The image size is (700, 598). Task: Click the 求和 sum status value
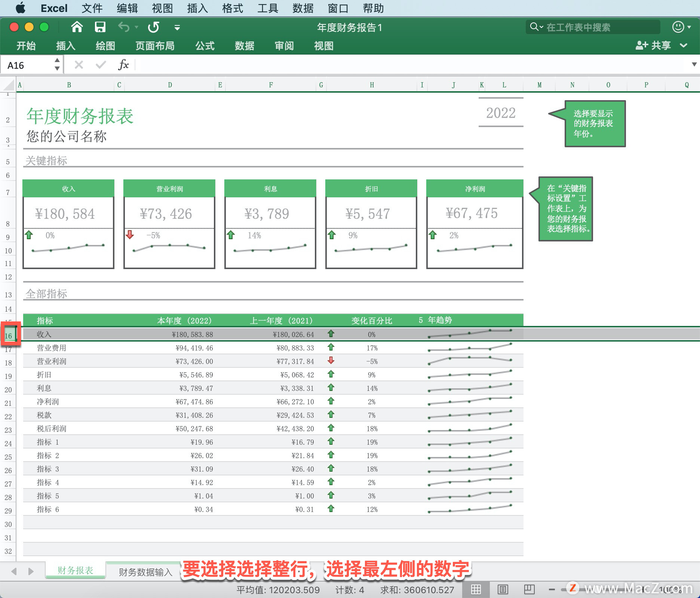pos(417,590)
